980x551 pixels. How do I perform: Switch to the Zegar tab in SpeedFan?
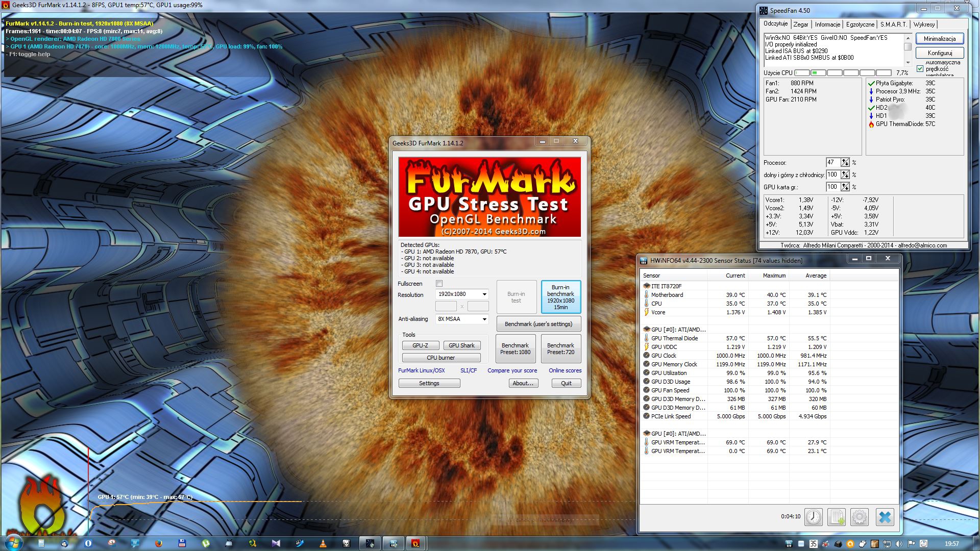tap(800, 24)
